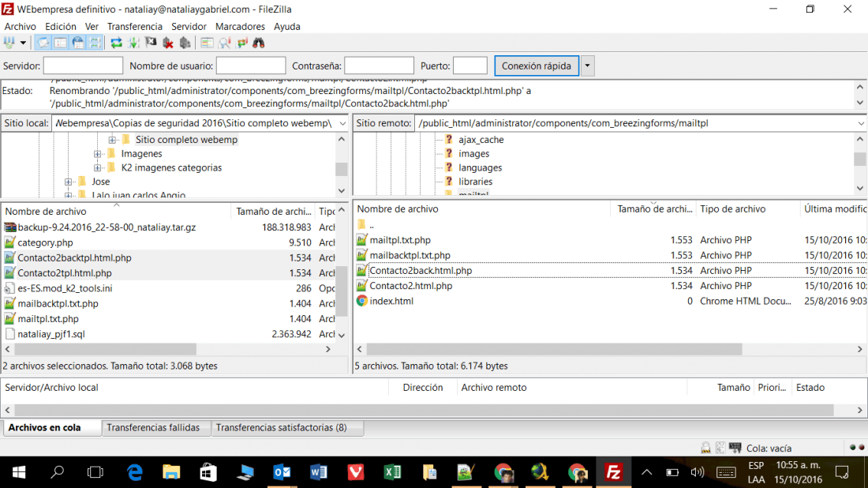This screenshot has width=868, height=488.
Task: Click the queue icon beside 'Cola: vacía'
Action: (x=735, y=448)
